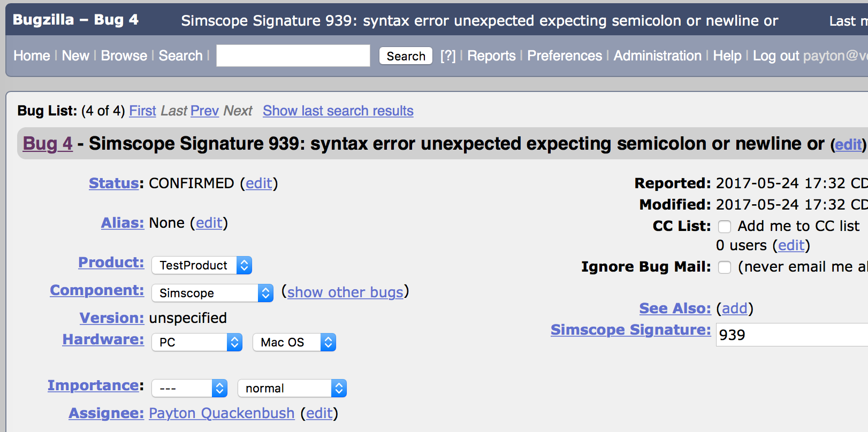Open Reports in the navigation bar
Screen dimensions: 868x432
click(491, 56)
